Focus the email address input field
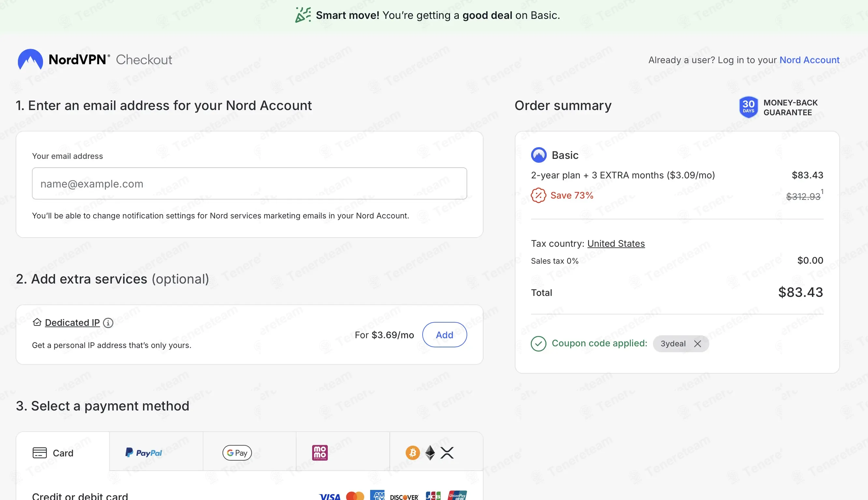The width and height of the screenshot is (868, 500). [x=250, y=183]
